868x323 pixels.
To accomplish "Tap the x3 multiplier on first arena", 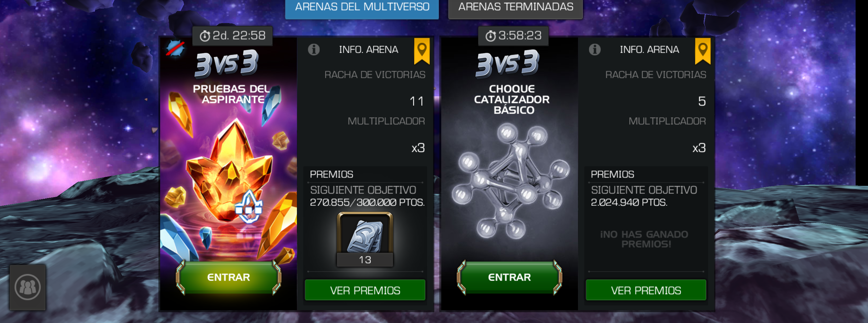I will [x=418, y=148].
